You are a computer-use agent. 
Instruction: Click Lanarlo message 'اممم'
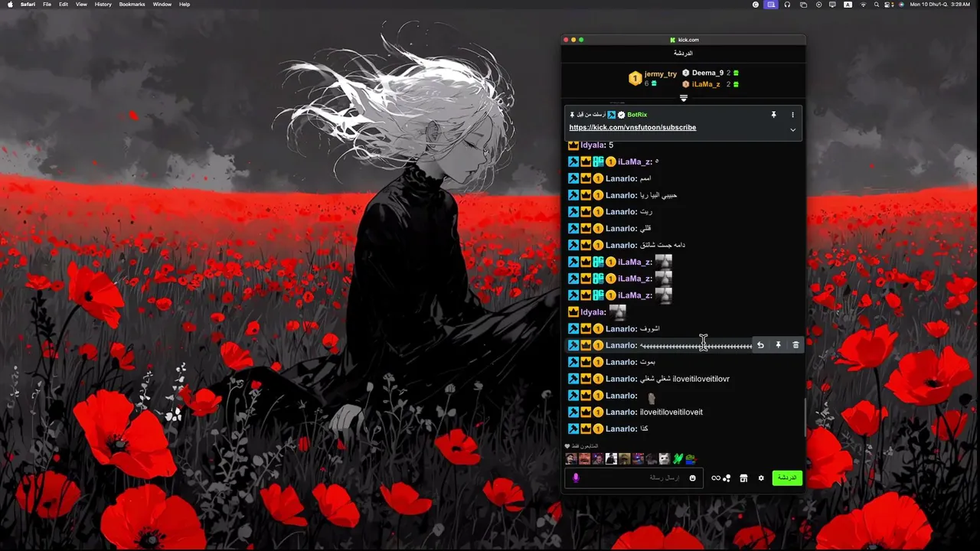[x=645, y=179]
